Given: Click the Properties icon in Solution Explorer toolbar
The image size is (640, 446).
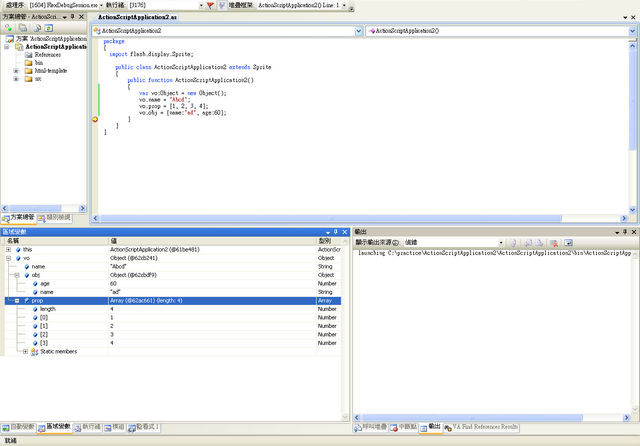Looking at the screenshot, I should (x=9, y=28).
